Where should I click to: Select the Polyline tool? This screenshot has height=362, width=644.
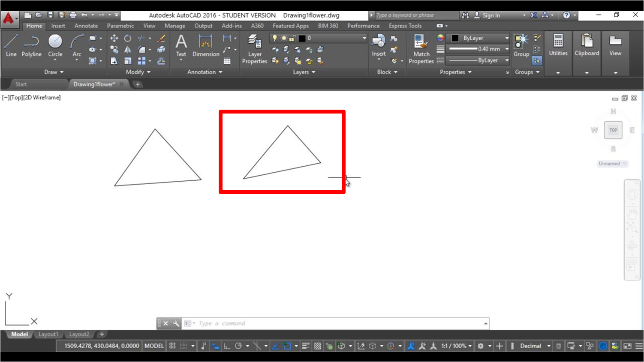tap(32, 45)
